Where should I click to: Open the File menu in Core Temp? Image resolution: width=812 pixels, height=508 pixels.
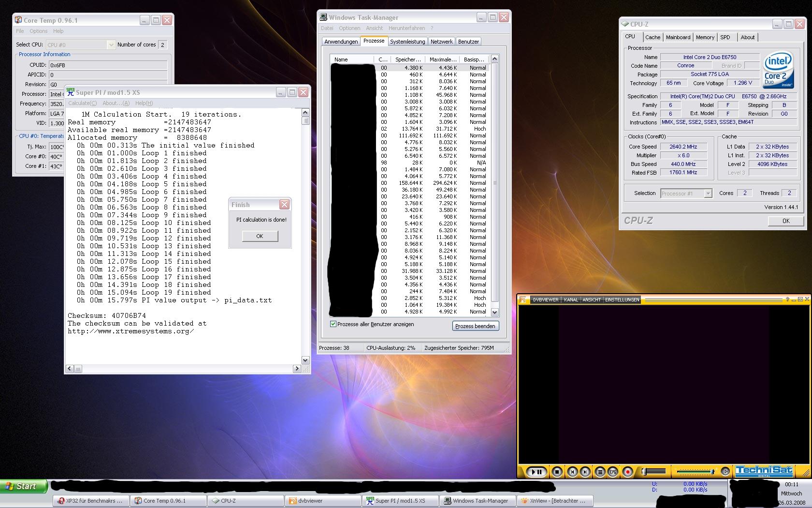click(20, 31)
